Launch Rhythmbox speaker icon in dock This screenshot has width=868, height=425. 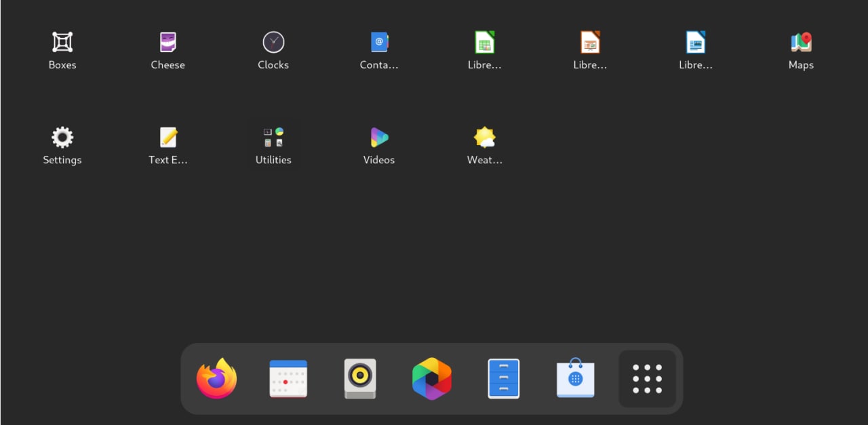(360, 378)
